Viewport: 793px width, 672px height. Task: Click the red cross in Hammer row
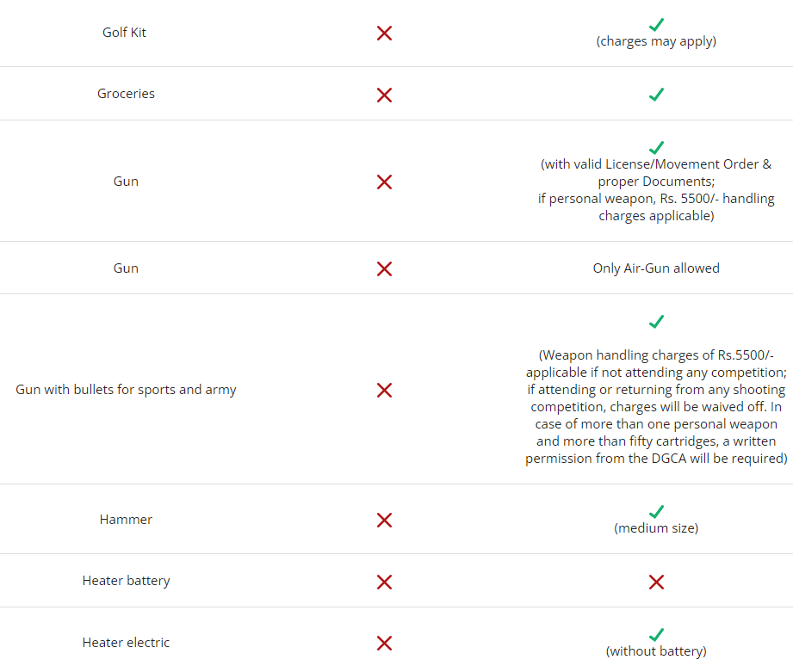tap(384, 520)
